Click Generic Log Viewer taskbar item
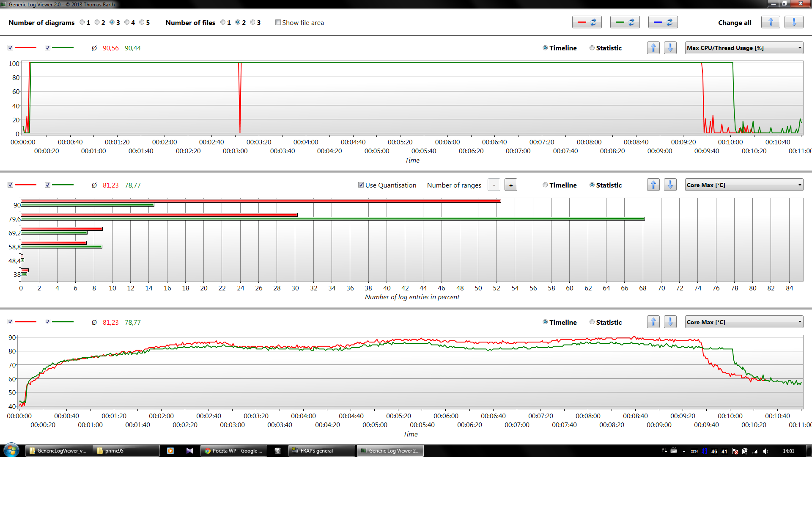The image size is (812, 508). 390,451
